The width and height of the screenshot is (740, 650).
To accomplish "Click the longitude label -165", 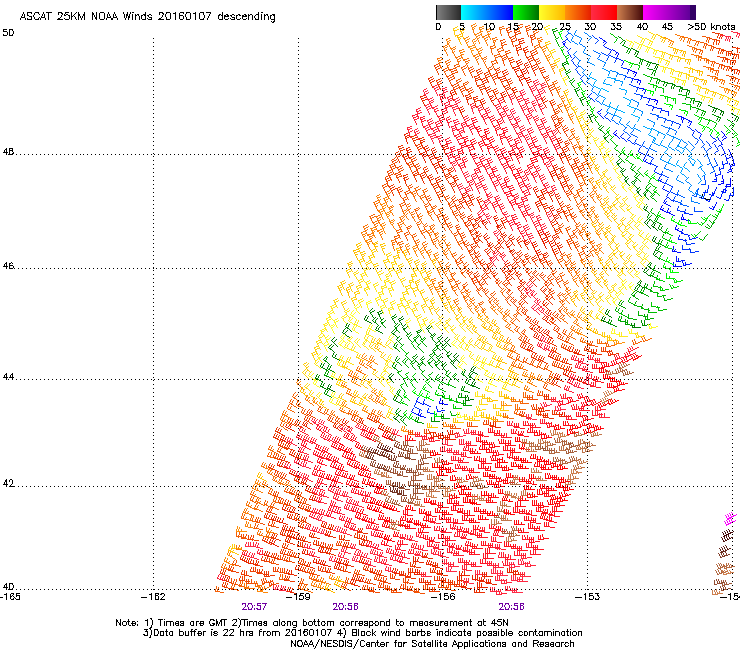I will [x=10, y=597].
